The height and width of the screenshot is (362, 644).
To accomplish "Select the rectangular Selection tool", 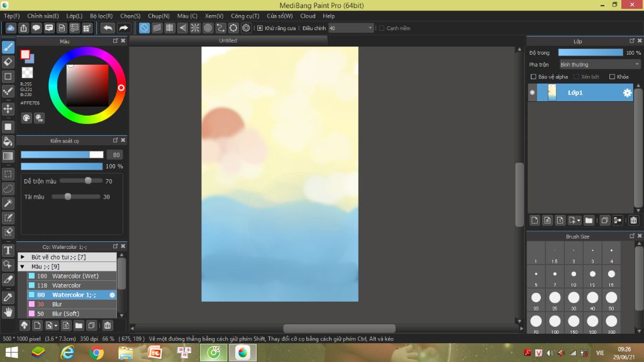I will tap(8, 174).
